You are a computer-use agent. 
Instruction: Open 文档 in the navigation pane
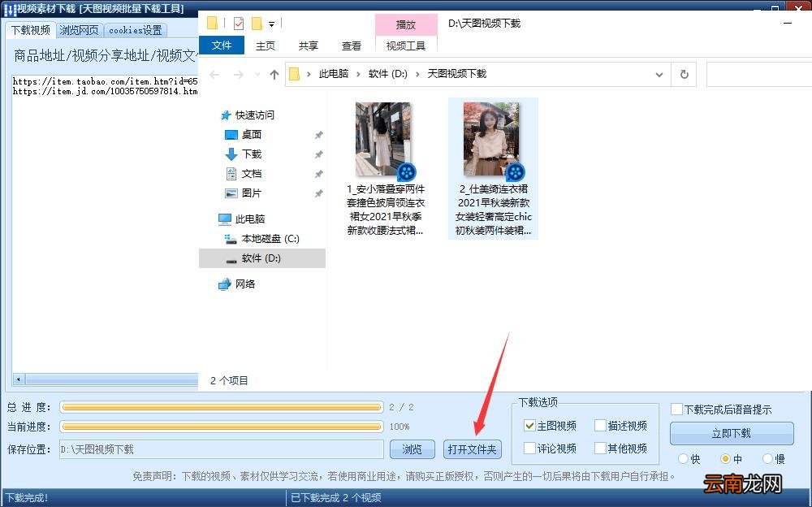[x=252, y=174]
